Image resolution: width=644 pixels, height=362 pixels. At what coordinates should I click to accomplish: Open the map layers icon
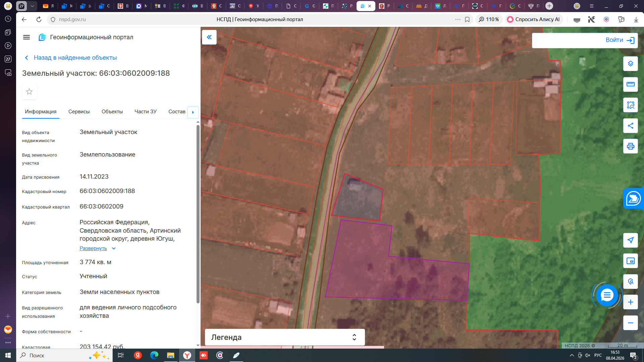[630, 64]
